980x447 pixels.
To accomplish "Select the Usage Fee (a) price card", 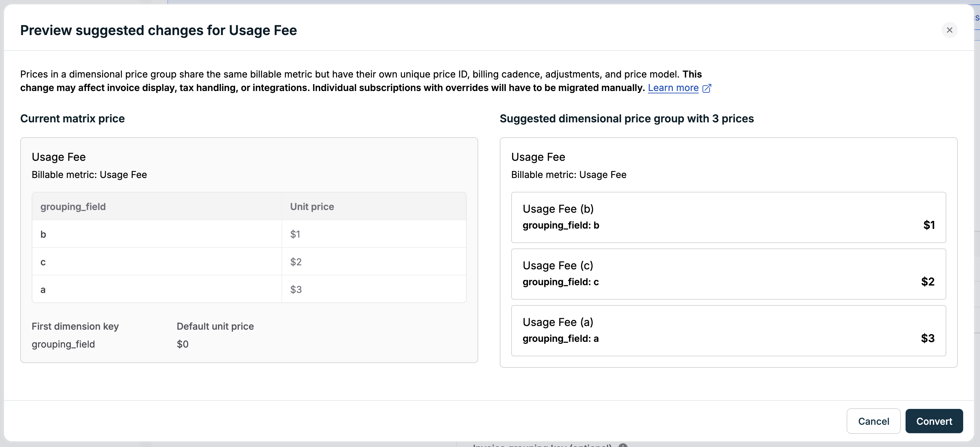I will click(728, 330).
